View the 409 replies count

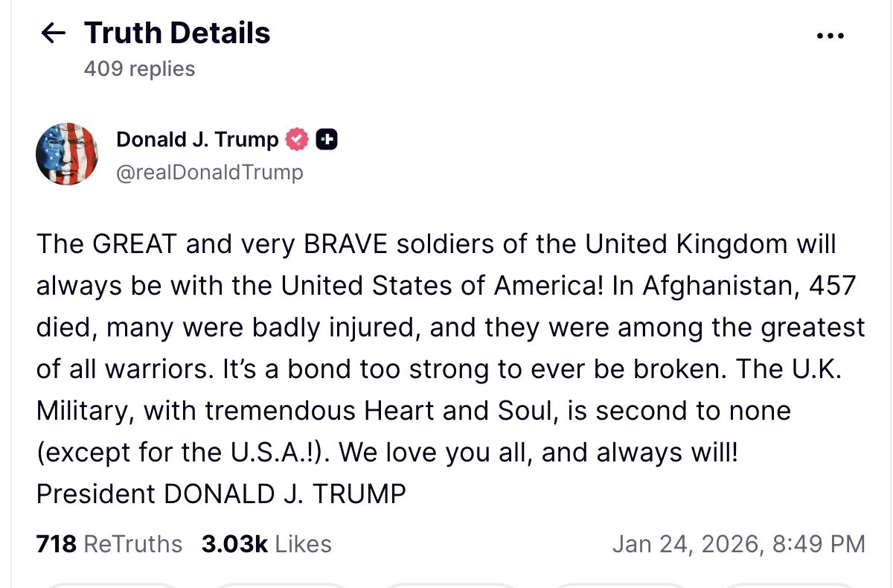click(x=139, y=68)
